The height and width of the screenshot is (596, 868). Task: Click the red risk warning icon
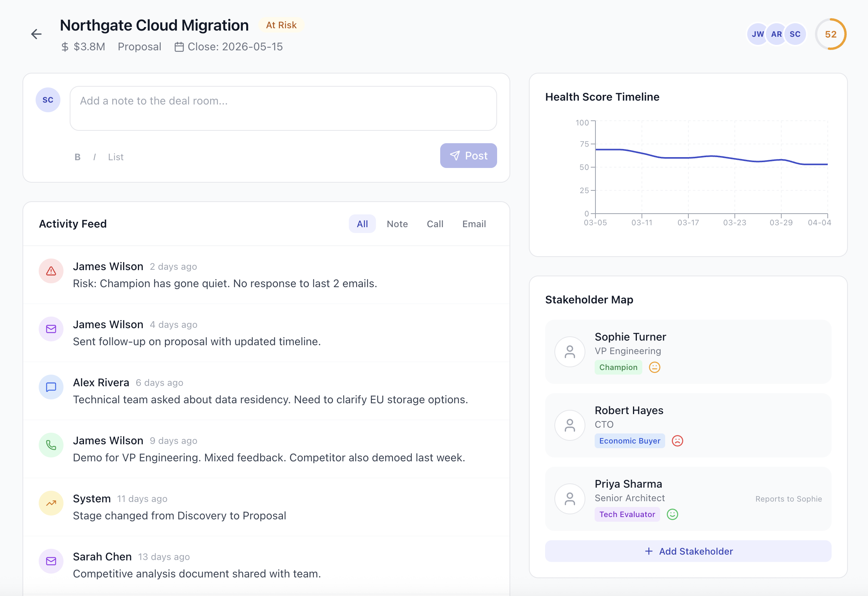[x=51, y=271]
